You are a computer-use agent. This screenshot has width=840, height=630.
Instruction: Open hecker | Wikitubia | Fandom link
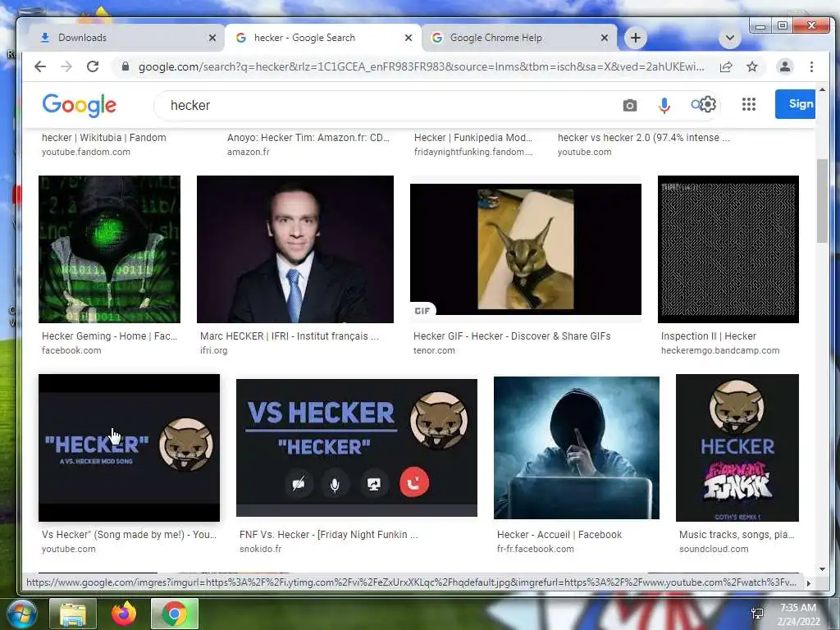(x=104, y=138)
